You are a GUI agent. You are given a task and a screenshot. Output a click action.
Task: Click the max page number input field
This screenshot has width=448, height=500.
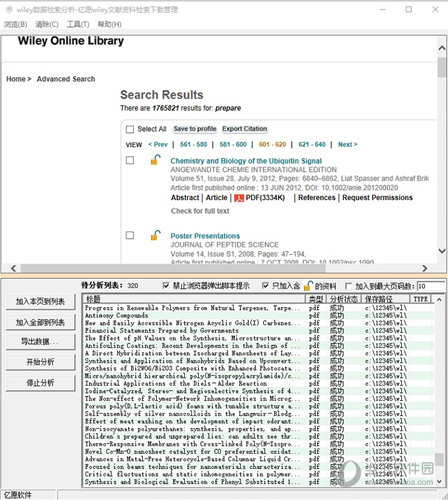[x=431, y=286]
